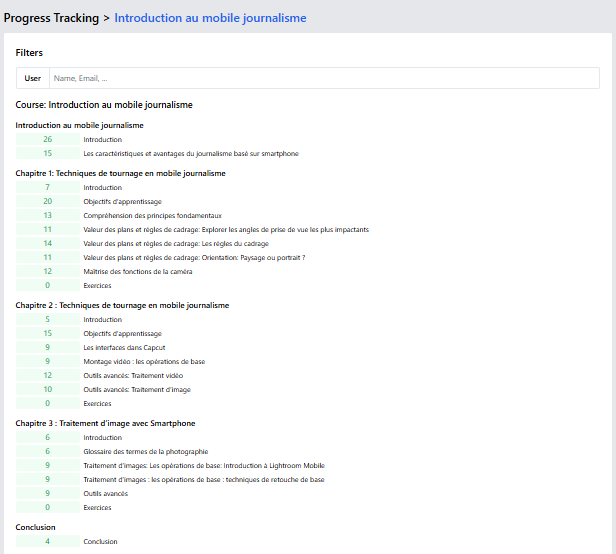Open Outils avancés under Chapitre 3
Viewport: 616px width, 554px height.
(x=105, y=493)
